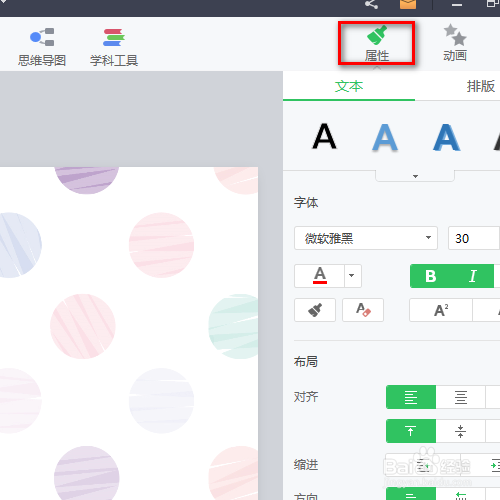Click the orange mail icon in title bar

[408, 4]
